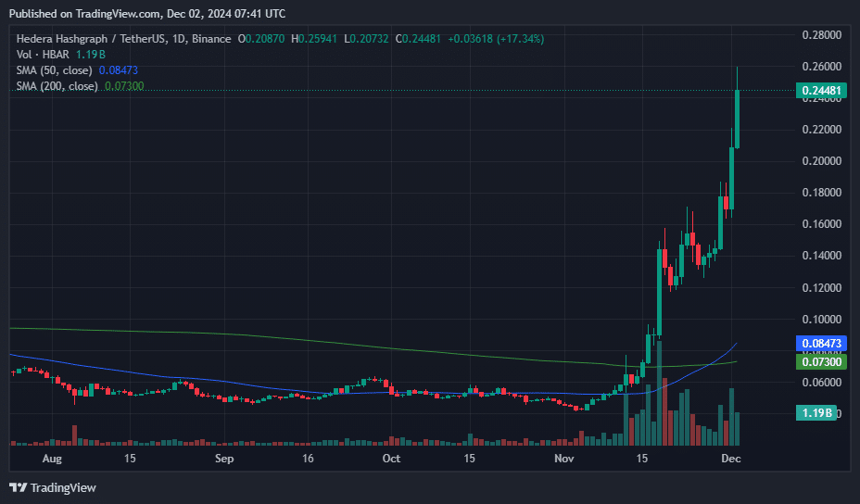Viewport: 860px width, 504px height.
Task: Click the latest tall green candle near Dec
Action: tap(737, 119)
